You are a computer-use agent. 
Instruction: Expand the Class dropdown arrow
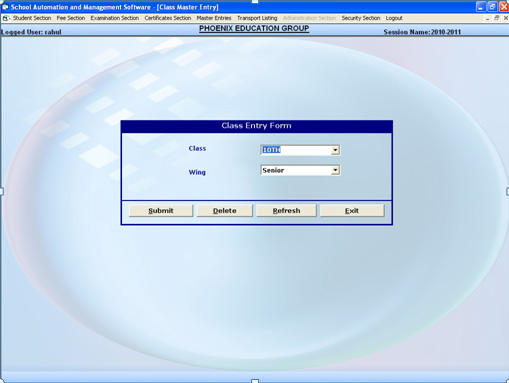pyautogui.click(x=335, y=150)
